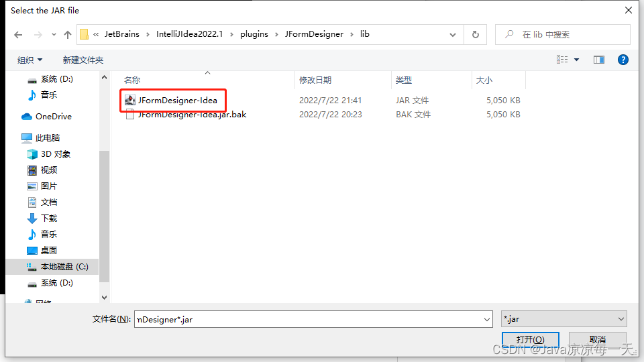
Task: Click the 取消 cancel button
Action: pos(598,340)
